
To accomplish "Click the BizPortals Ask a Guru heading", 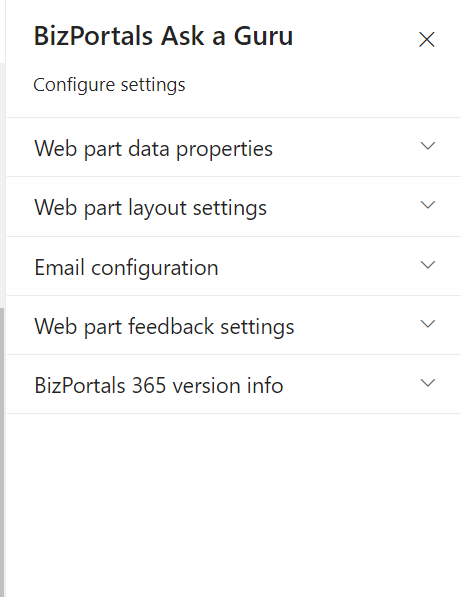I will [x=163, y=36].
